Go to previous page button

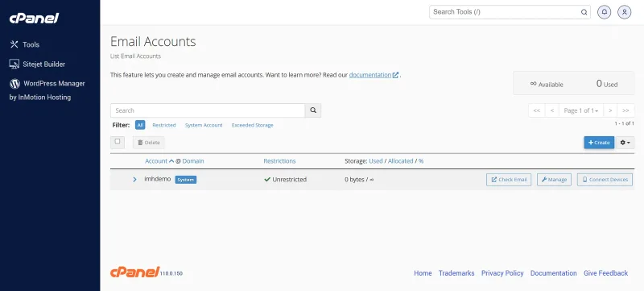point(552,110)
